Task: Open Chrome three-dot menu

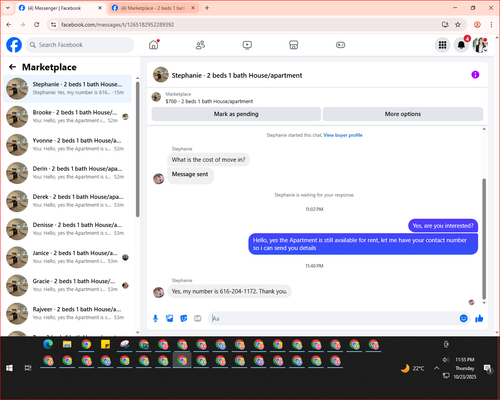Action: click(x=491, y=24)
